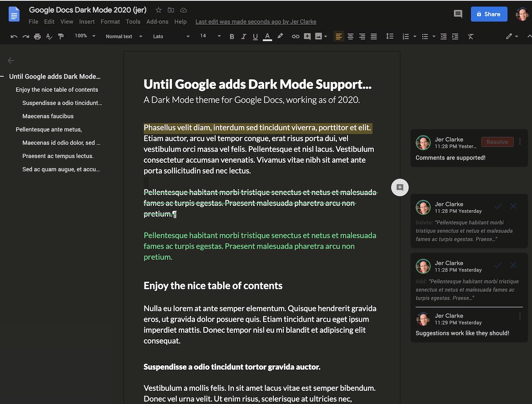Reject the 'Add' suggestion with X
The height and width of the screenshot is (404, 532).
[x=513, y=265]
